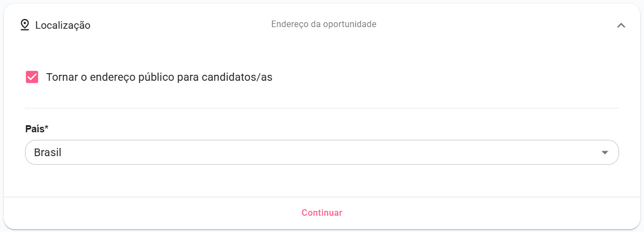Click the word "candidatos/as" in the checkbox label
The image size is (644, 232).
(x=237, y=77)
